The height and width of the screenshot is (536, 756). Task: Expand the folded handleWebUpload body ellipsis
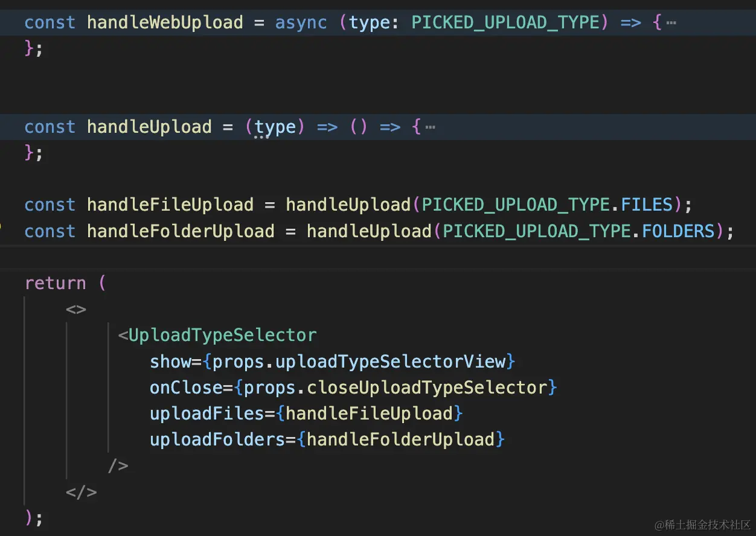click(x=671, y=23)
